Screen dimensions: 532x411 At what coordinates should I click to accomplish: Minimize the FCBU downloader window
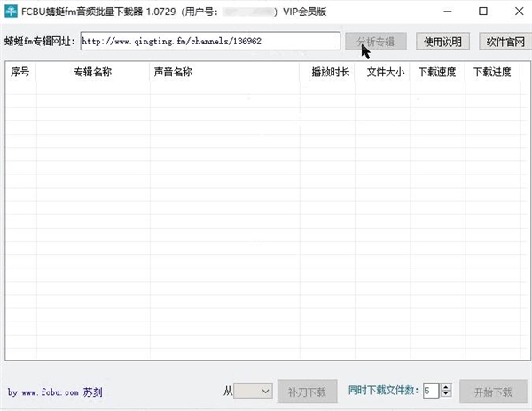point(448,12)
